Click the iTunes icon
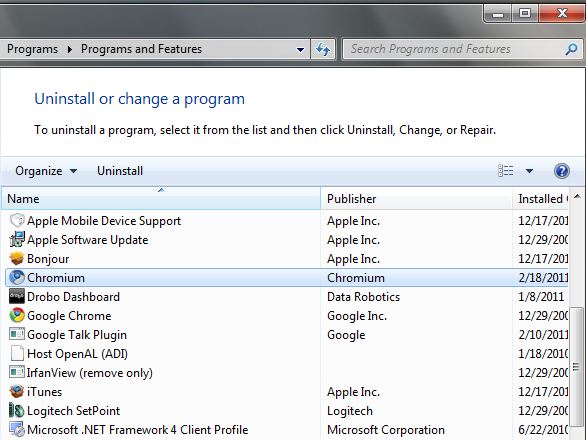This screenshot has height=440, width=586. tap(17, 391)
